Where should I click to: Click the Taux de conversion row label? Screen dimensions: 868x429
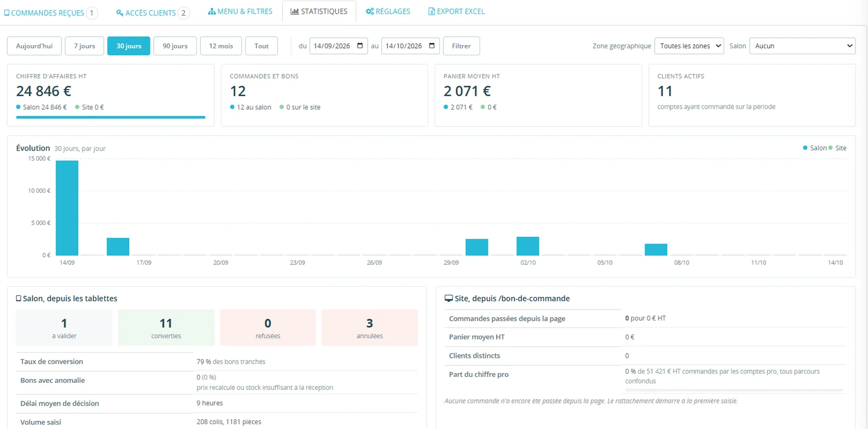point(52,362)
